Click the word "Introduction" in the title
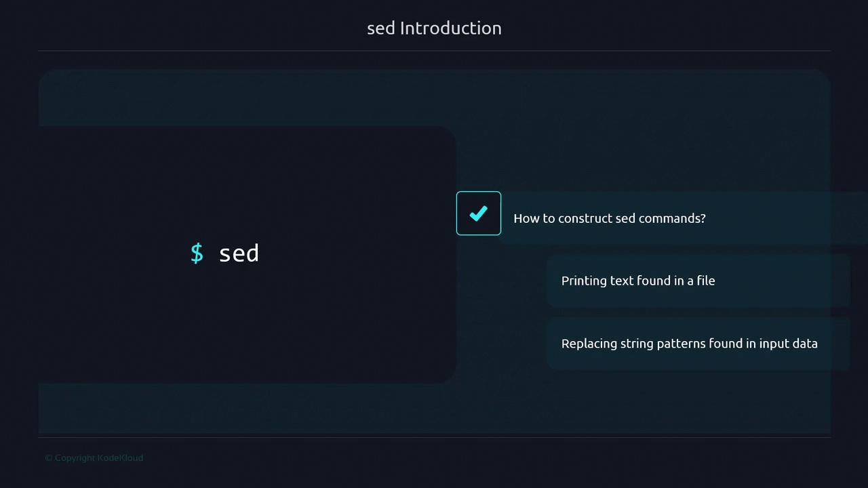 [x=451, y=28]
